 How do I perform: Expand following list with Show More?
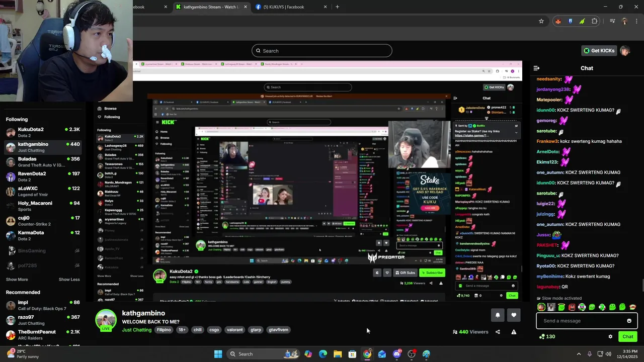pyautogui.click(x=17, y=280)
